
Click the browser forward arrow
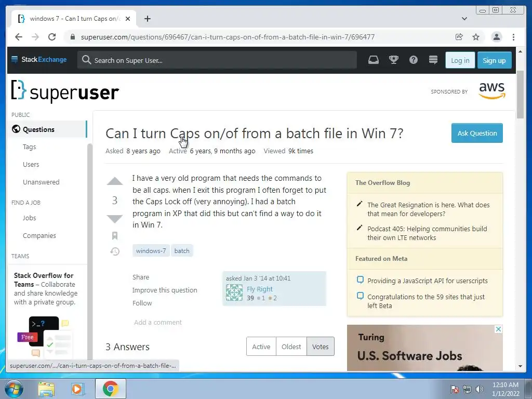tap(35, 37)
